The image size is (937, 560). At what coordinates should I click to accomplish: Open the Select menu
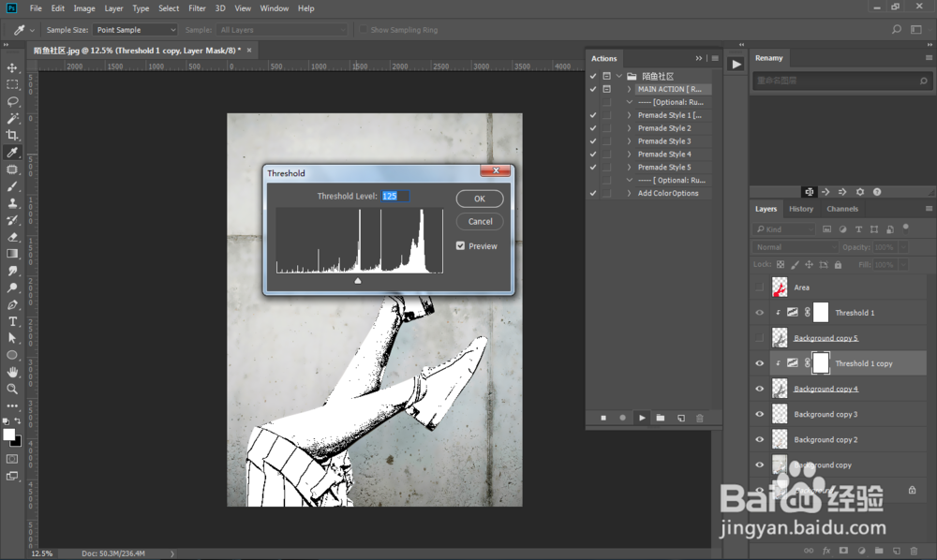point(169,8)
